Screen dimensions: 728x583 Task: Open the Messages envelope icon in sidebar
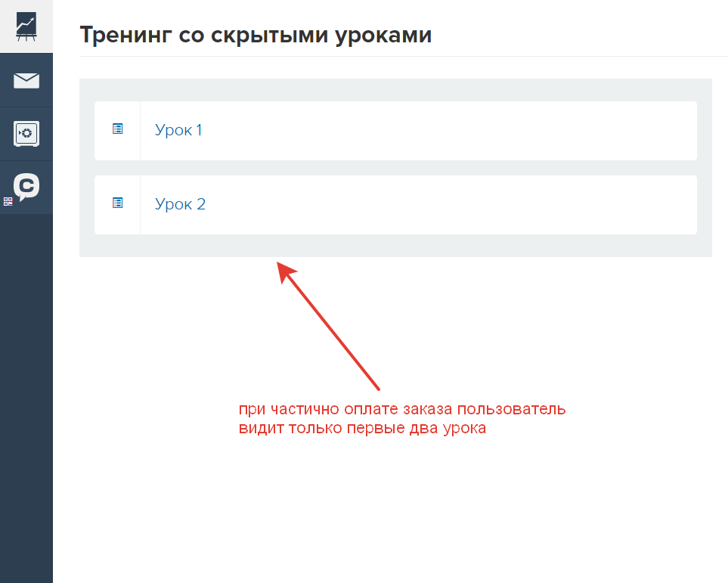pyautogui.click(x=26, y=80)
